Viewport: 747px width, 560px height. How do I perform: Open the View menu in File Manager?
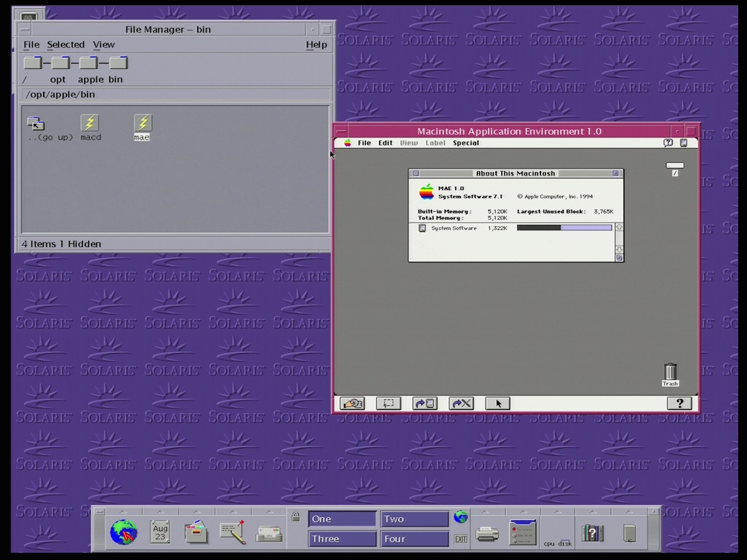point(104,45)
